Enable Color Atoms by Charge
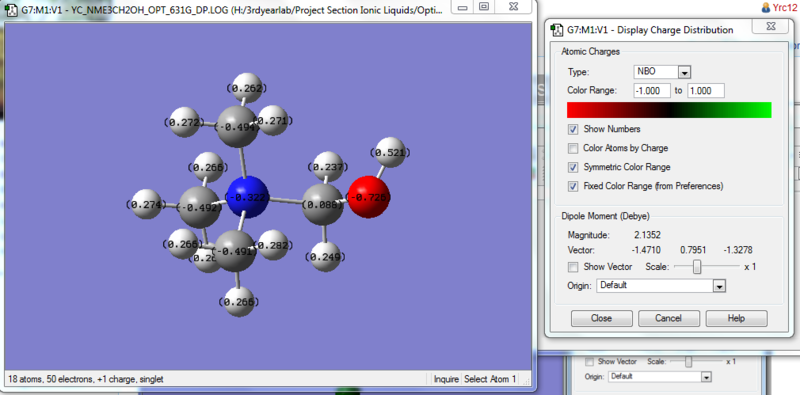This screenshot has width=800, height=395. pos(573,149)
